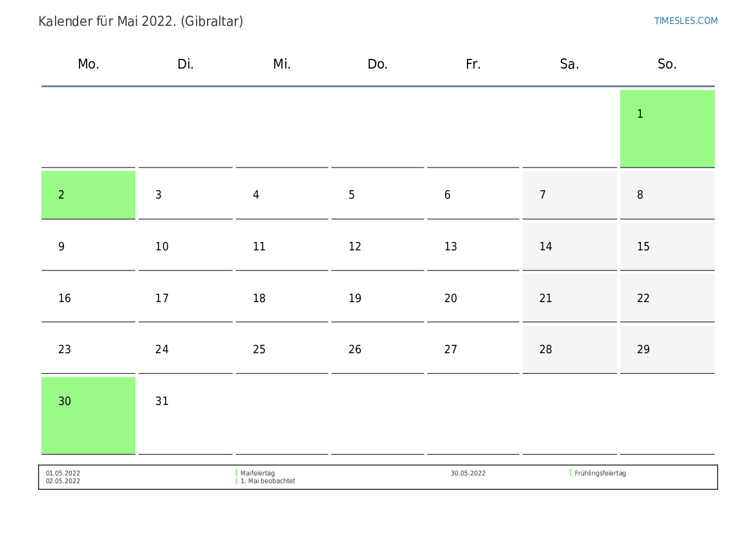Select the green May 1 holiday cell
The image size is (756, 535).
(x=667, y=129)
